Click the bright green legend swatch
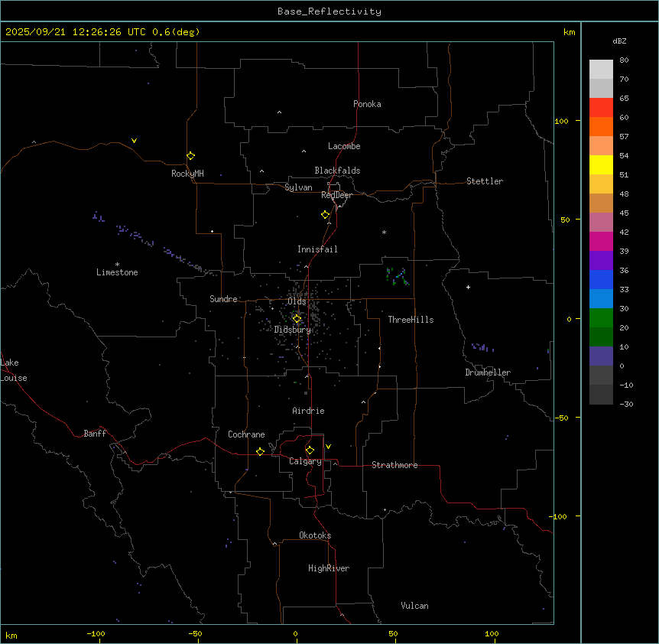Viewport: 659px width, 644px height. pos(601,317)
